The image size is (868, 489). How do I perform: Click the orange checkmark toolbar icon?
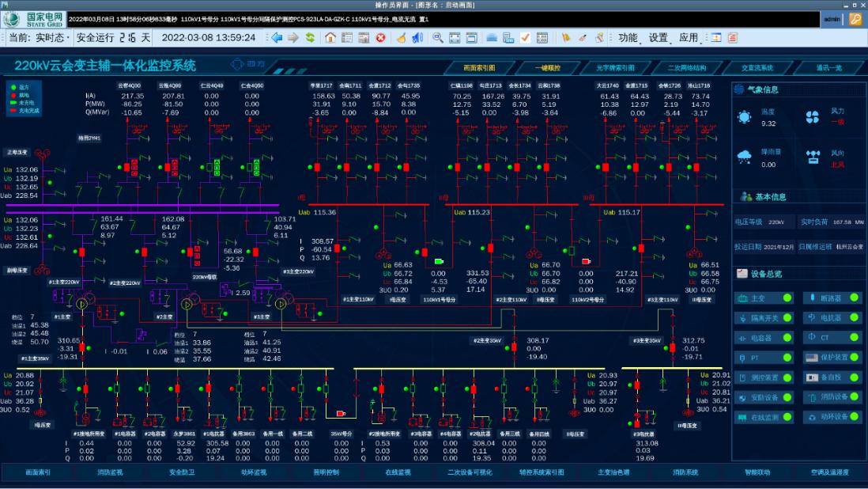(x=525, y=37)
